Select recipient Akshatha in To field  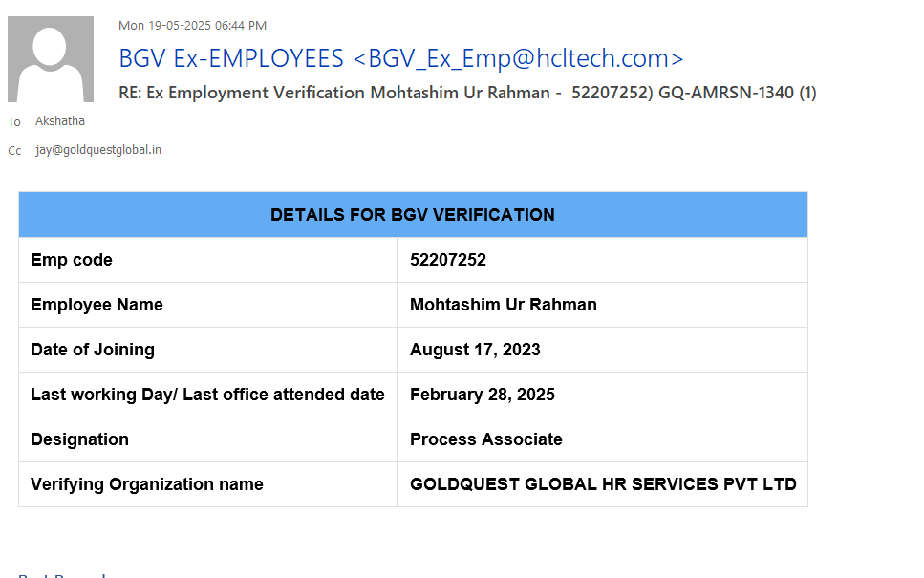[x=60, y=121]
